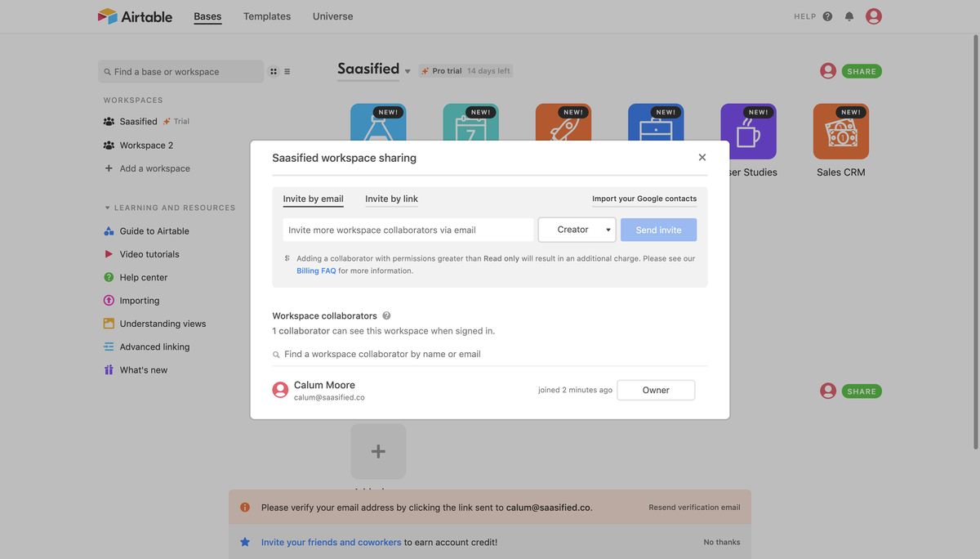Click Resend verification email
980x559 pixels.
694,508
